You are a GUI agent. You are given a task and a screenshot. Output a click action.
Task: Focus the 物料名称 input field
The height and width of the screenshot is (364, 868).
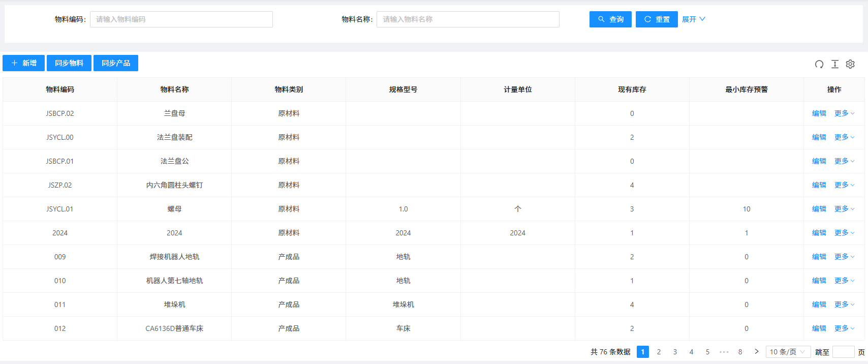[x=468, y=19]
